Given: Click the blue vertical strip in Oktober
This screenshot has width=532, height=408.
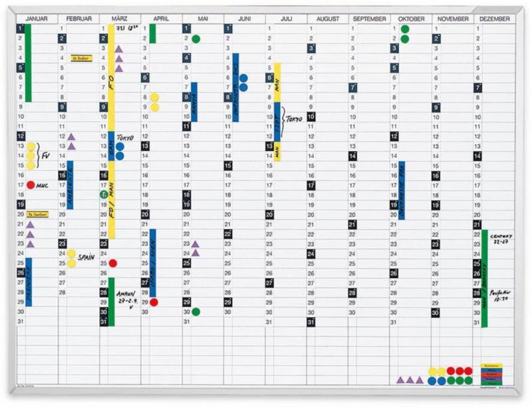Looking at the screenshot, I should click(x=402, y=190).
